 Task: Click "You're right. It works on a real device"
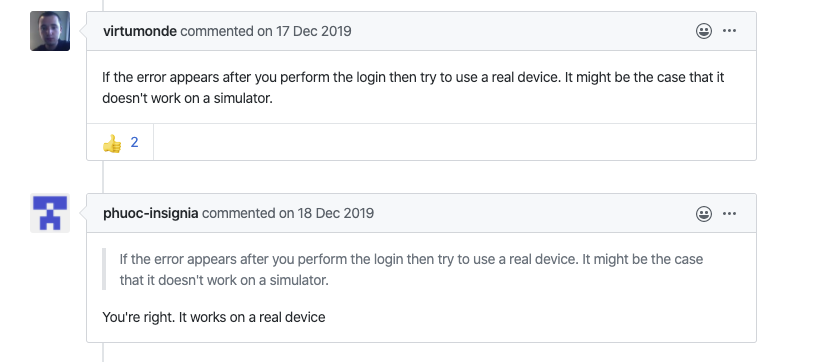[x=214, y=317]
